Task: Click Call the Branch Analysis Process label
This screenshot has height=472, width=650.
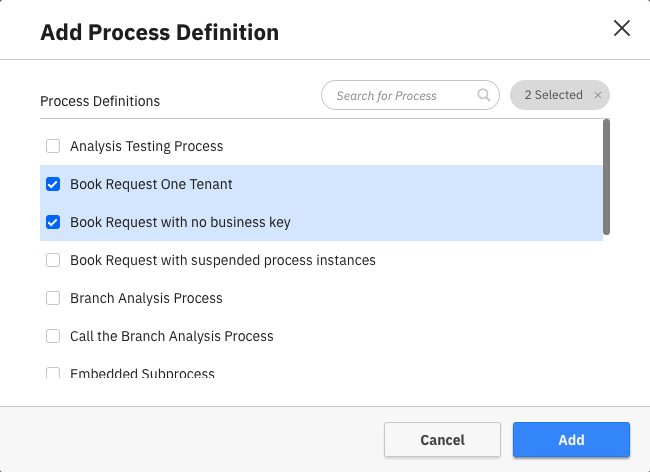Action: point(171,337)
